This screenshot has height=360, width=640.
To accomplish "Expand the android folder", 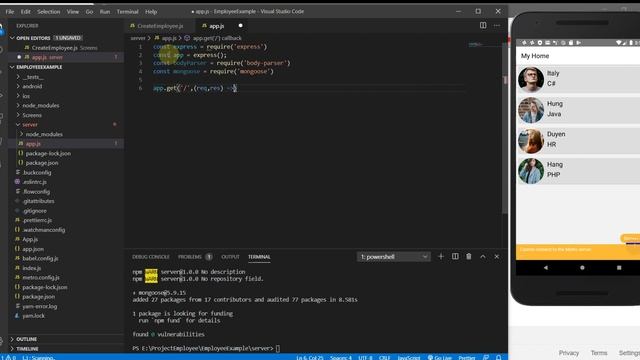I will [32, 87].
